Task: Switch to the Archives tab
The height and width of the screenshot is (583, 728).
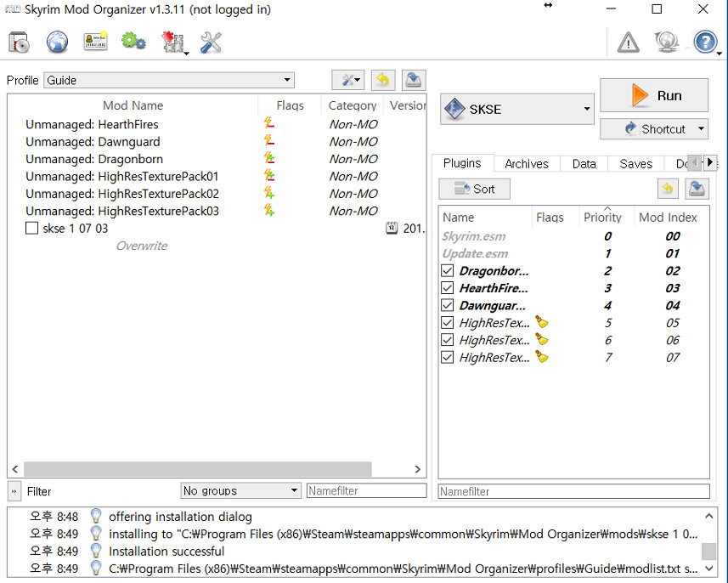Action: (x=527, y=164)
